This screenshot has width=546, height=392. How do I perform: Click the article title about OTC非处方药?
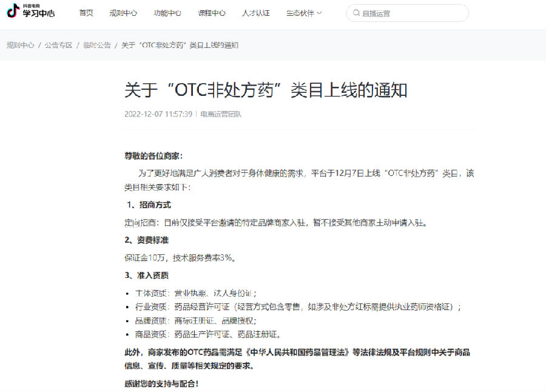(x=266, y=90)
